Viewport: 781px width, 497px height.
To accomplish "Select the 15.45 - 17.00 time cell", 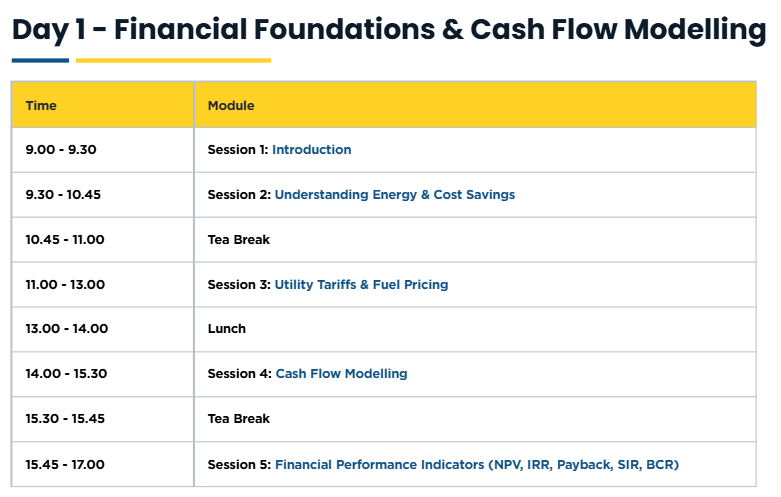I will tap(65, 465).
